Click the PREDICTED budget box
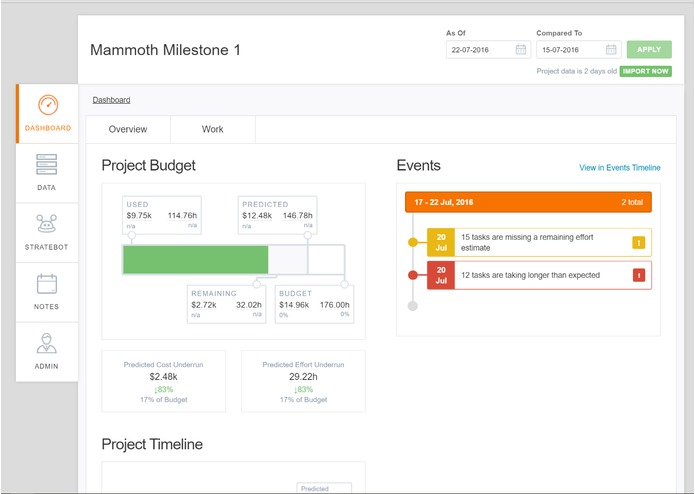The width and height of the screenshot is (695, 494). click(x=277, y=215)
